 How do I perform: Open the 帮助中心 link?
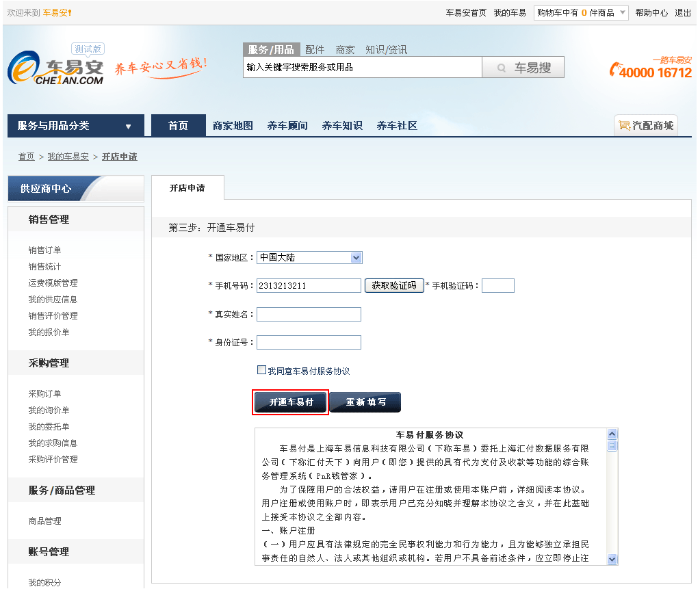point(651,12)
